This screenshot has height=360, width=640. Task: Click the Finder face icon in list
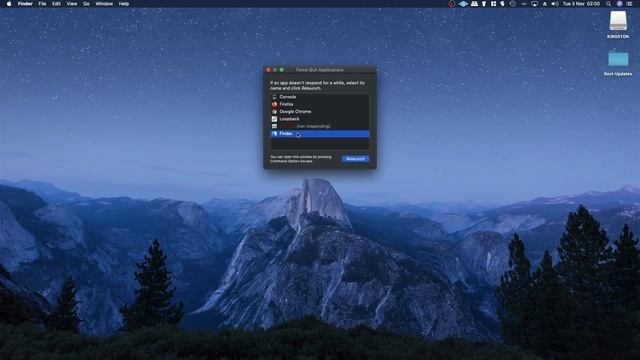point(274,133)
